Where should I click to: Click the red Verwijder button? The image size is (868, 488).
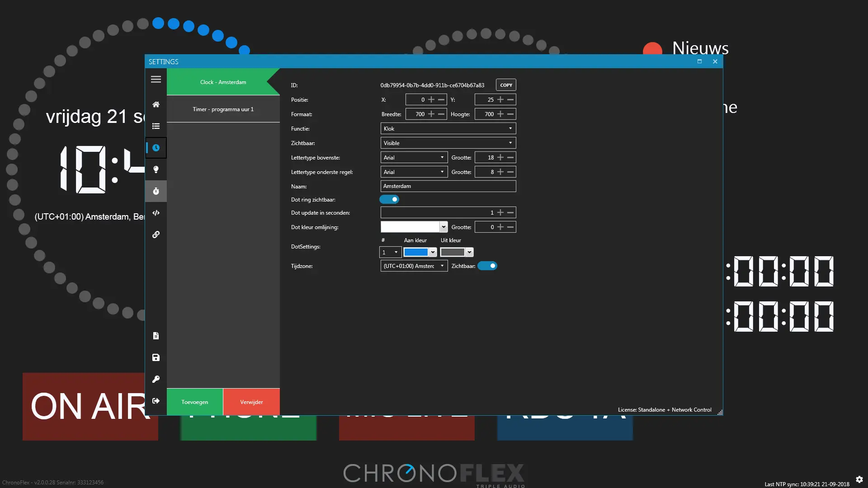pyautogui.click(x=251, y=402)
